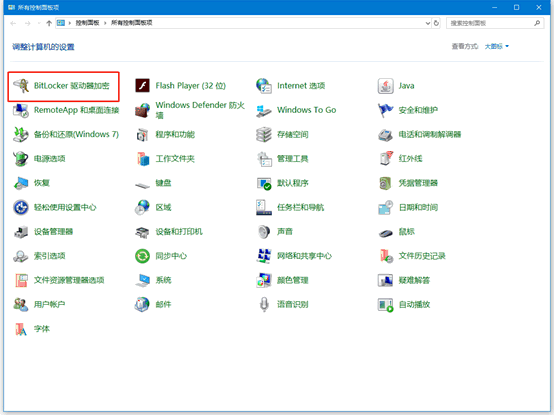The image size is (554, 415).
Task: Open 恢复 recovery icon
Action: [21, 183]
